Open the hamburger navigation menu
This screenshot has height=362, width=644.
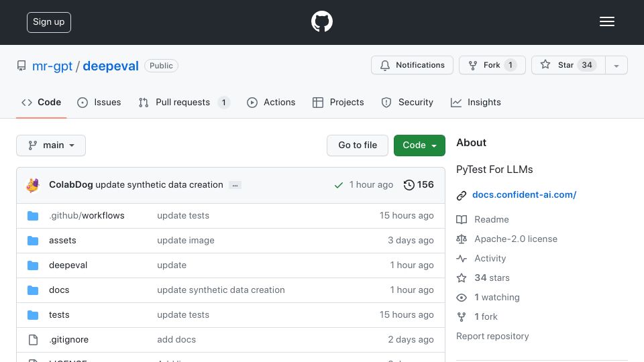[606, 21]
